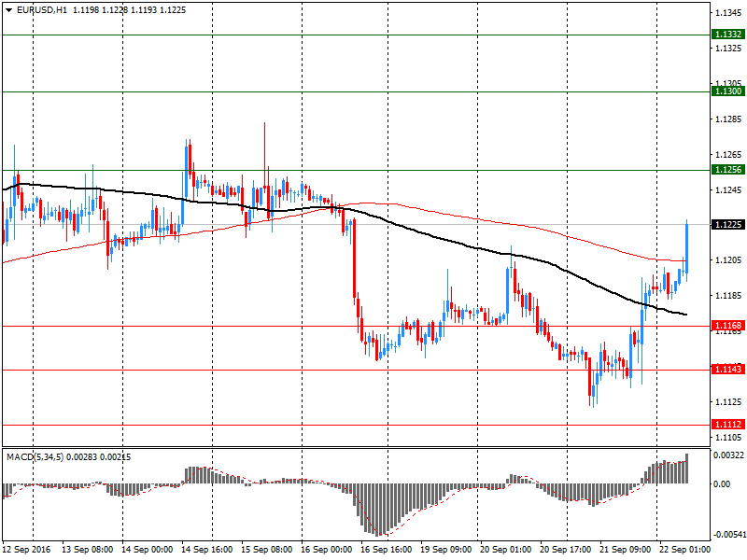This screenshot has height=560, width=747.
Task: Select the 12 Sep 2016 time axis label
Action: (x=26, y=550)
